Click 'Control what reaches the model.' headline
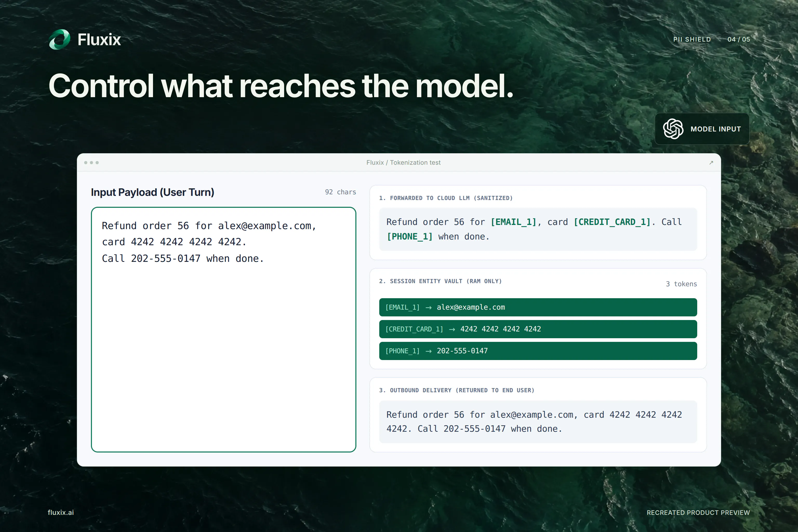Image resolution: width=798 pixels, height=532 pixels. tap(281, 86)
